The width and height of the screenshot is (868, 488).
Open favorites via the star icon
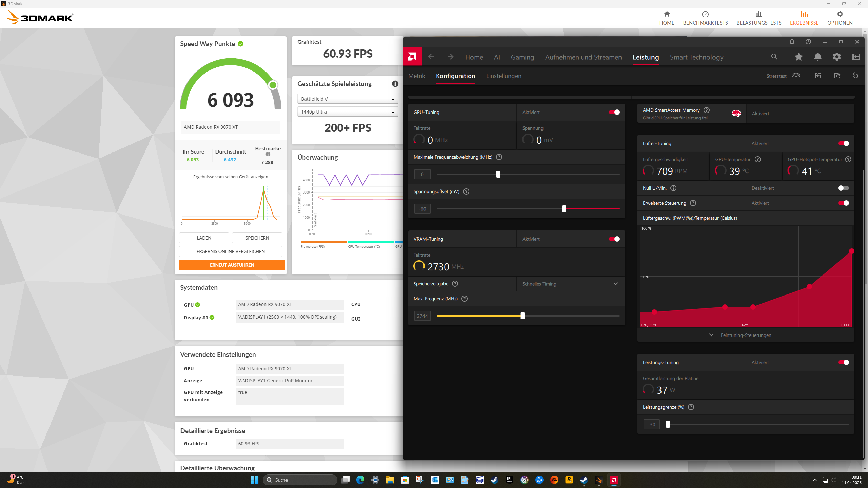[798, 57]
